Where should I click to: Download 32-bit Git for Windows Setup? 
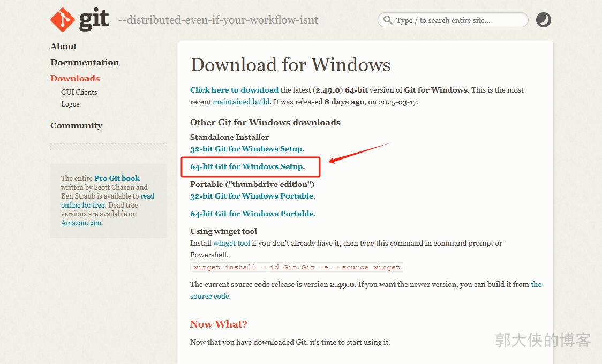tap(246, 149)
